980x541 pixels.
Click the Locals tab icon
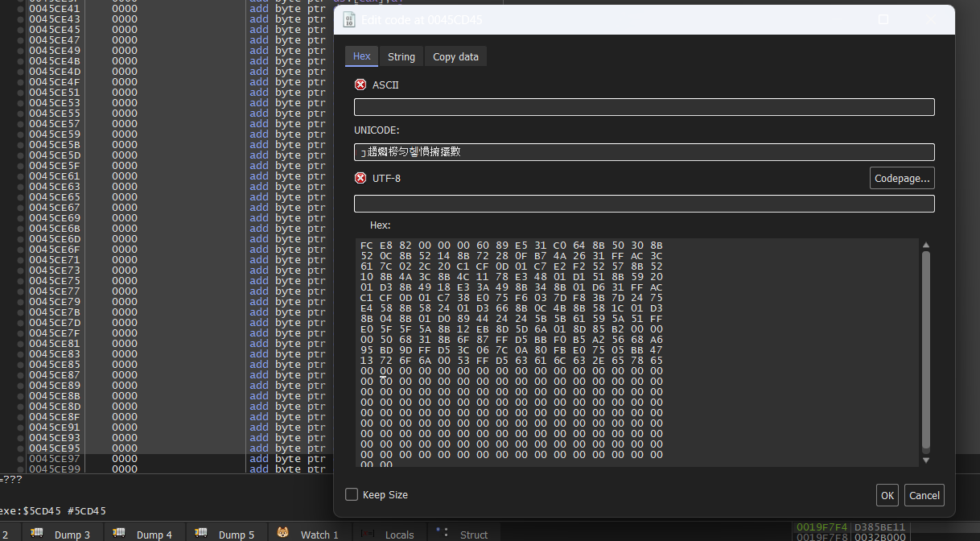(x=368, y=533)
